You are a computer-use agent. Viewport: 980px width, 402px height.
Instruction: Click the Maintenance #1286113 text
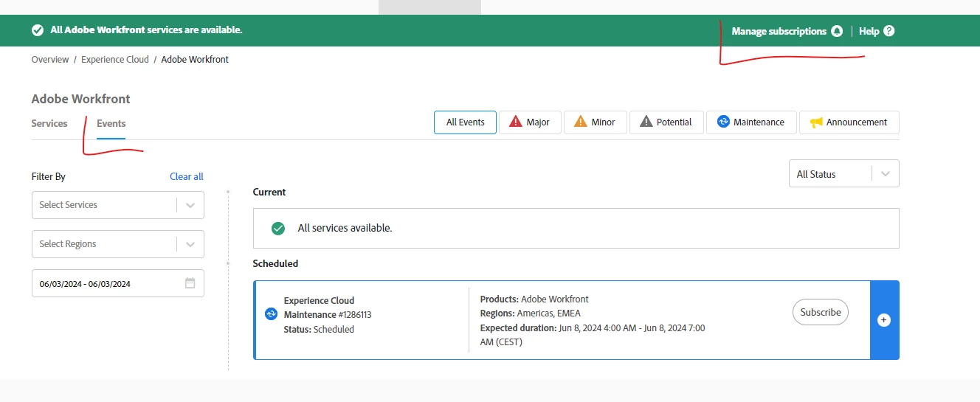point(328,315)
